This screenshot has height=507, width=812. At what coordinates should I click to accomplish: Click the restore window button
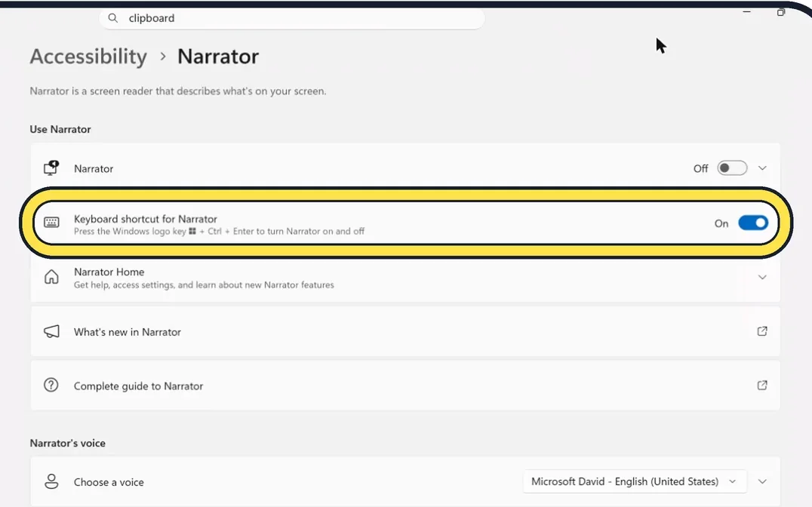coord(781,11)
